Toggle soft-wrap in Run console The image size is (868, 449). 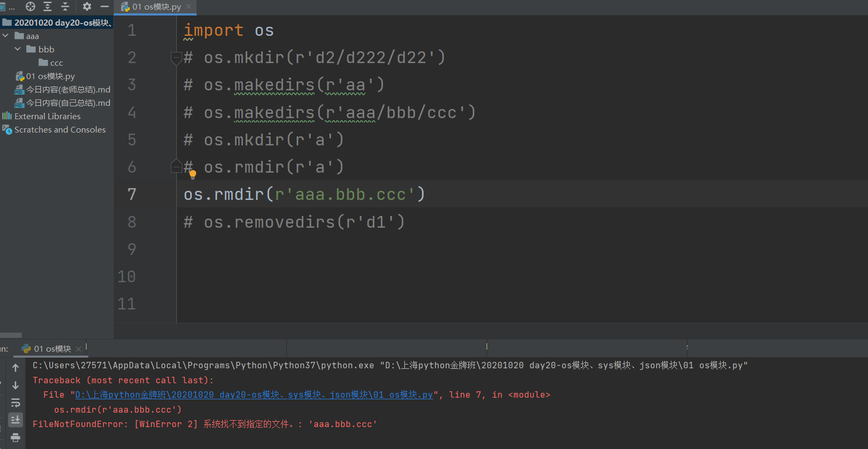click(15, 402)
